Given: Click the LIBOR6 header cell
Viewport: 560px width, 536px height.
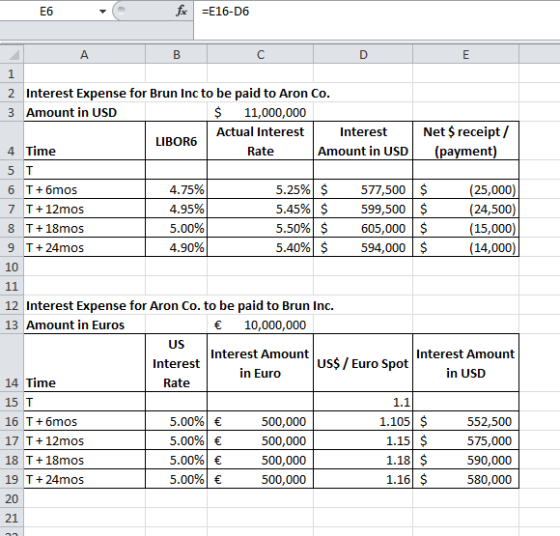Looking at the screenshot, I should (x=176, y=141).
